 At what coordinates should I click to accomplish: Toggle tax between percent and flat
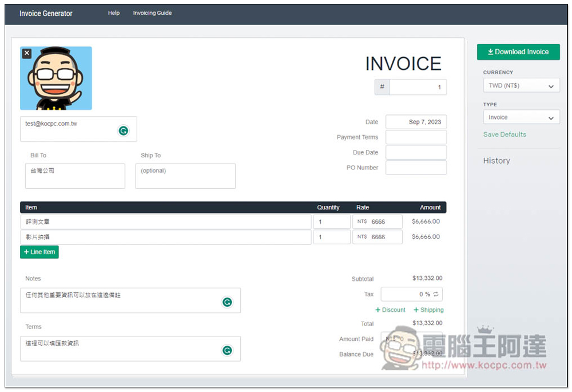point(436,294)
